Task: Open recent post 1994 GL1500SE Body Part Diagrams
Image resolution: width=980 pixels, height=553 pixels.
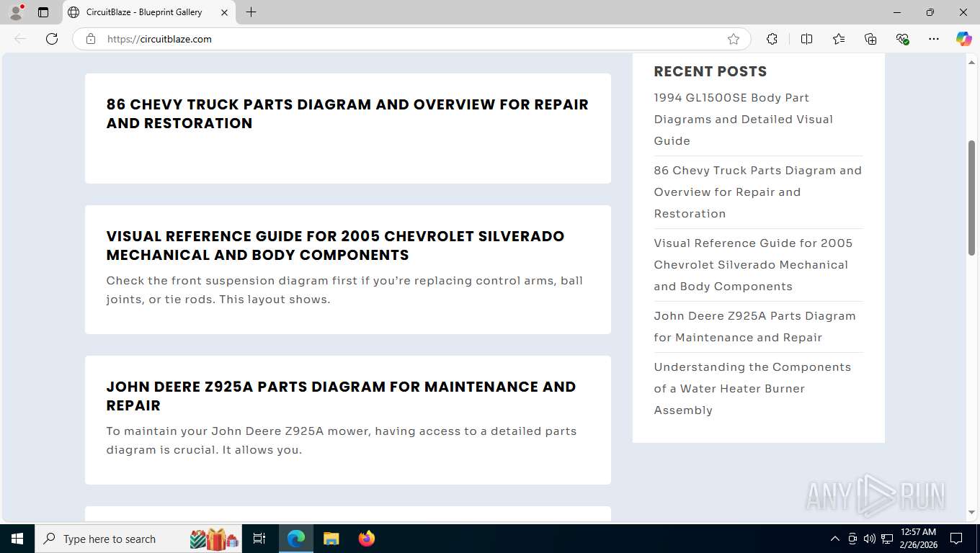Action: (743, 119)
